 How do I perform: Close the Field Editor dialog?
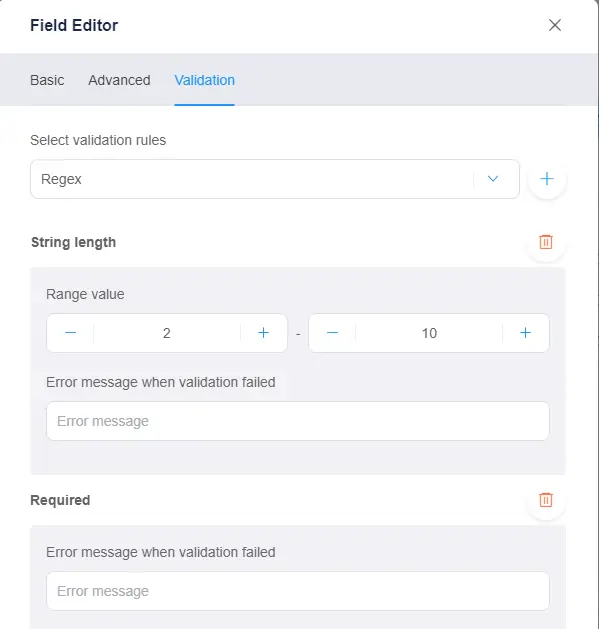click(554, 25)
